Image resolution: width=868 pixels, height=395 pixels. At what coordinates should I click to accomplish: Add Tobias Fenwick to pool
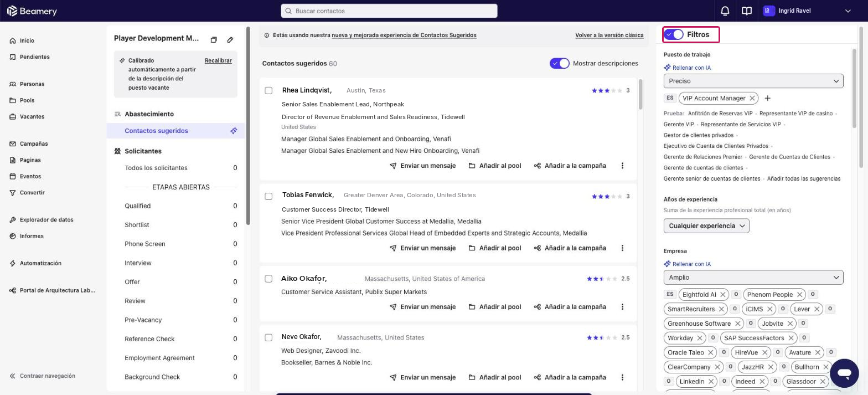click(494, 248)
